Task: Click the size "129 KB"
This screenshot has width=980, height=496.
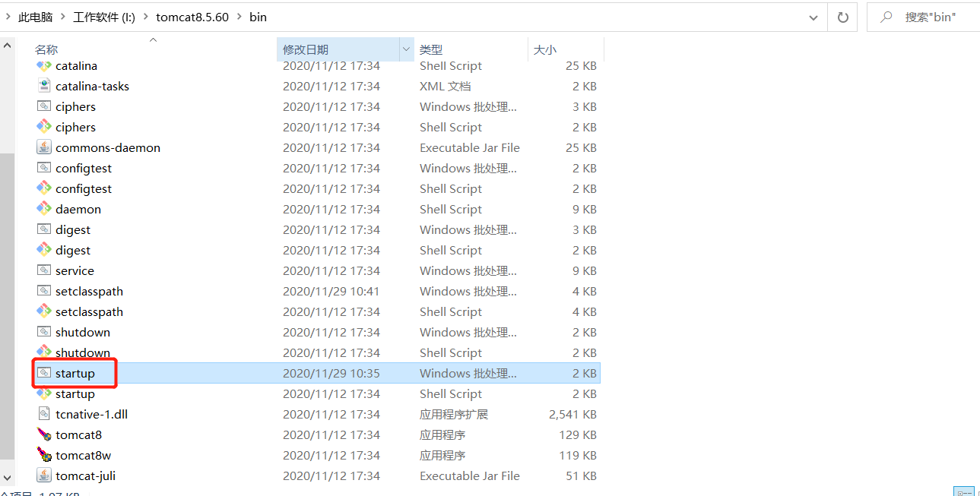Action: click(x=578, y=434)
